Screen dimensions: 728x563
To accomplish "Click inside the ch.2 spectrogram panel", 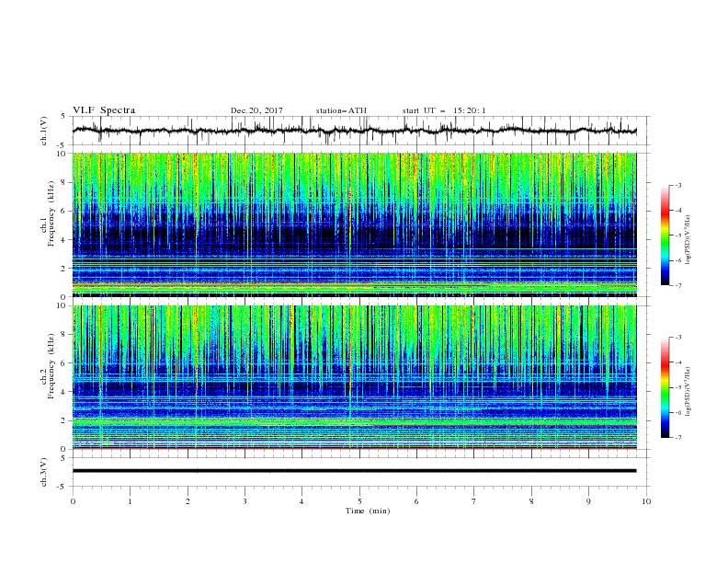I will 355,377.
